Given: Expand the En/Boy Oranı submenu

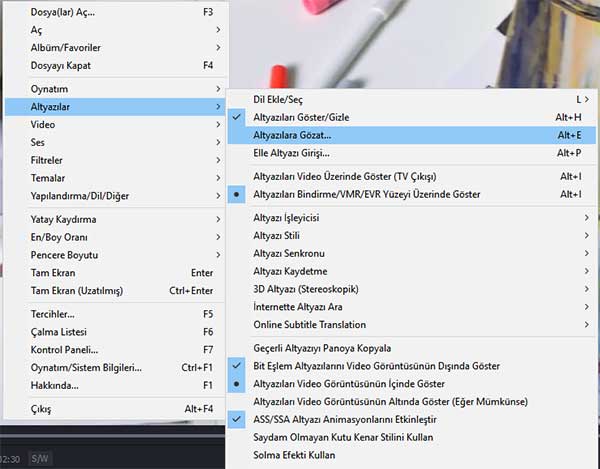Looking at the screenshot, I should [x=115, y=237].
